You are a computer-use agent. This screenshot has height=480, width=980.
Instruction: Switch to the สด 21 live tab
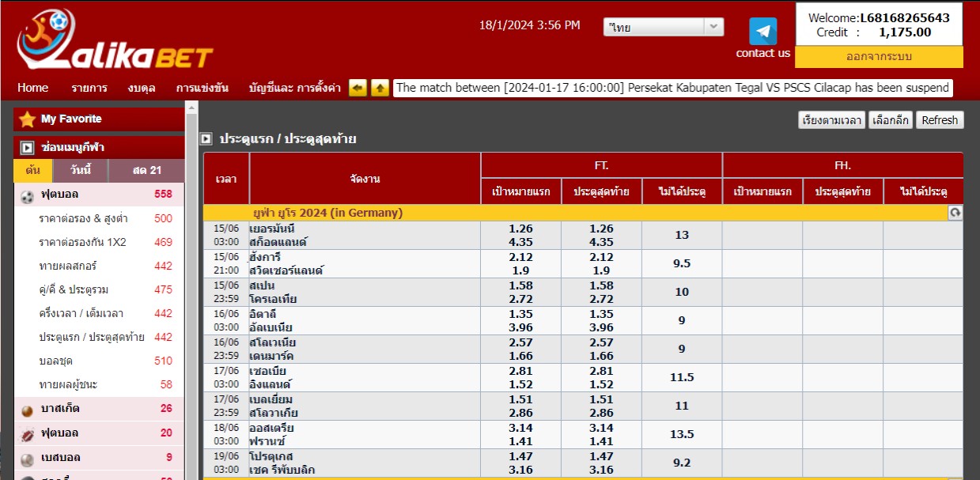point(146,171)
